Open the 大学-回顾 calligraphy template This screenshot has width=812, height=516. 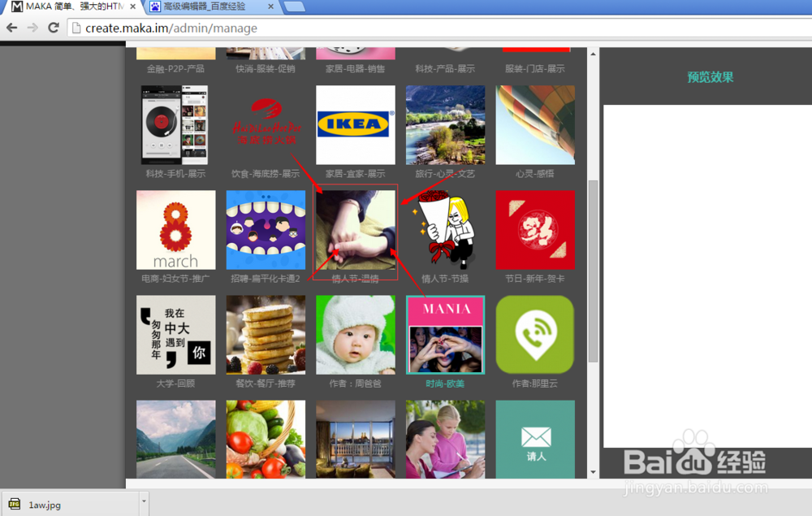pyautogui.click(x=175, y=335)
